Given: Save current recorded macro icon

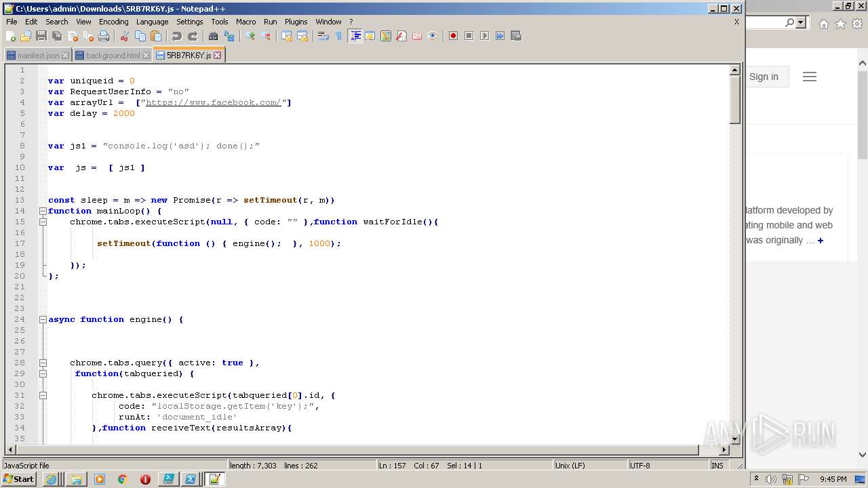Looking at the screenshot, I should (516, 36).
